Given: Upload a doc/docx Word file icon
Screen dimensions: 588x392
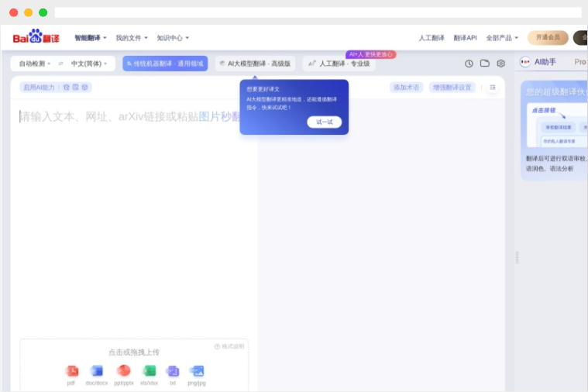Looking at the screenshot, I should click(x=97, y=371).
